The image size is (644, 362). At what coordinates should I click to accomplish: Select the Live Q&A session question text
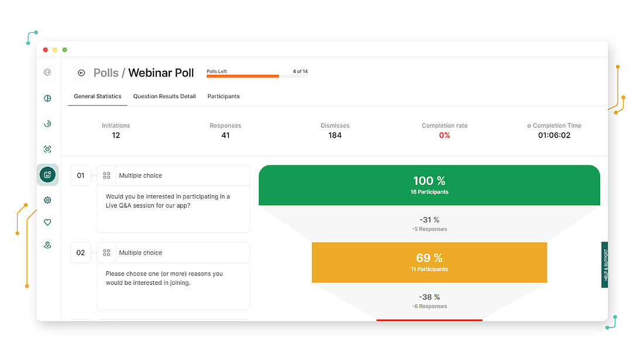tap(167, 201)
